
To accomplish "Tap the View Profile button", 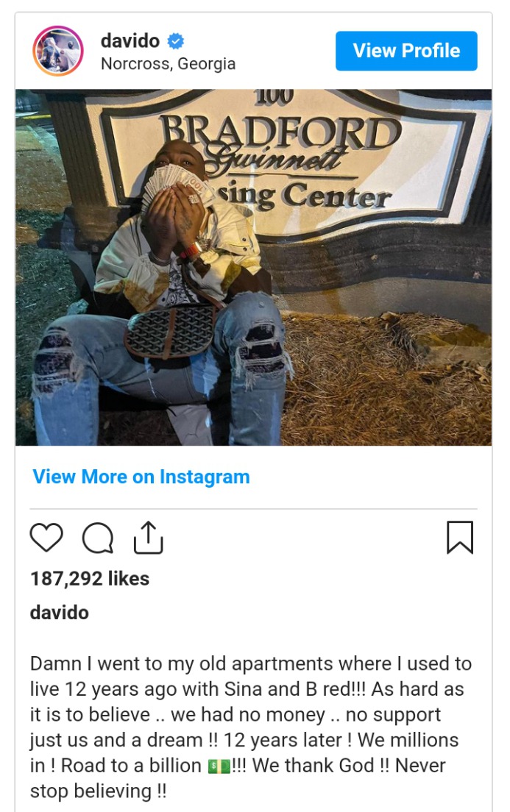I will pyautogui.click(x=406, y=51).
